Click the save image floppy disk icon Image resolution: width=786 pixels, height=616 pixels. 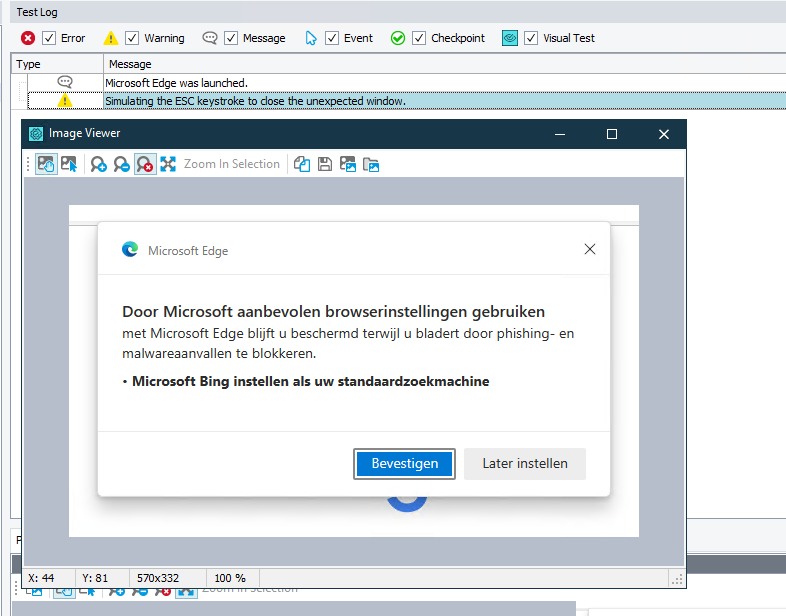(x=325, y=164)
